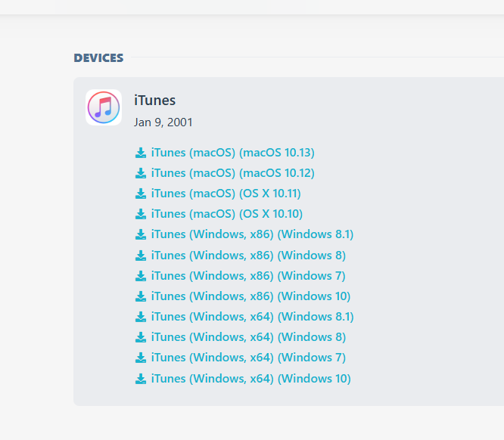Follow iTunes (Windows, x64) (Windows 7) link
This screenshot has height=440, width=504.
[248, 358]
